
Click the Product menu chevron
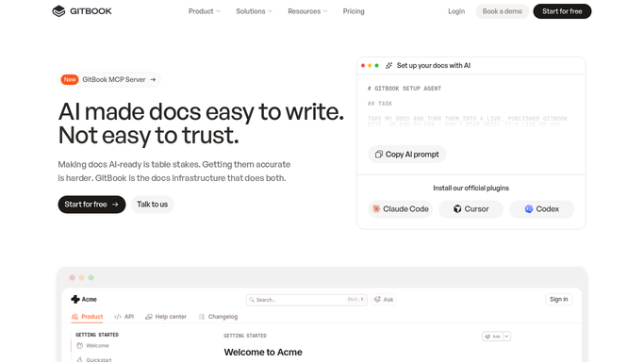pyautogui.click(x=219, y=11)
